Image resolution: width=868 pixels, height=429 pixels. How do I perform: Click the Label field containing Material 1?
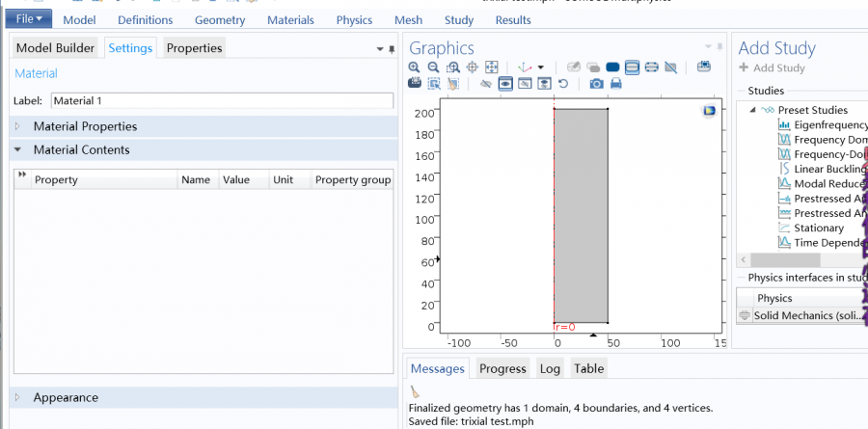click(222, 100)
